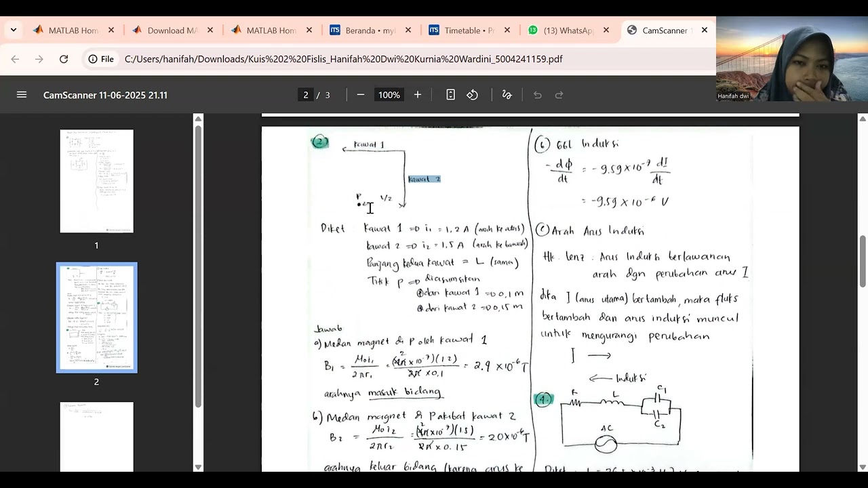Close the first MATLAB Home tab
This screenshot has height=488, width=868.
[x=111, y=30]
